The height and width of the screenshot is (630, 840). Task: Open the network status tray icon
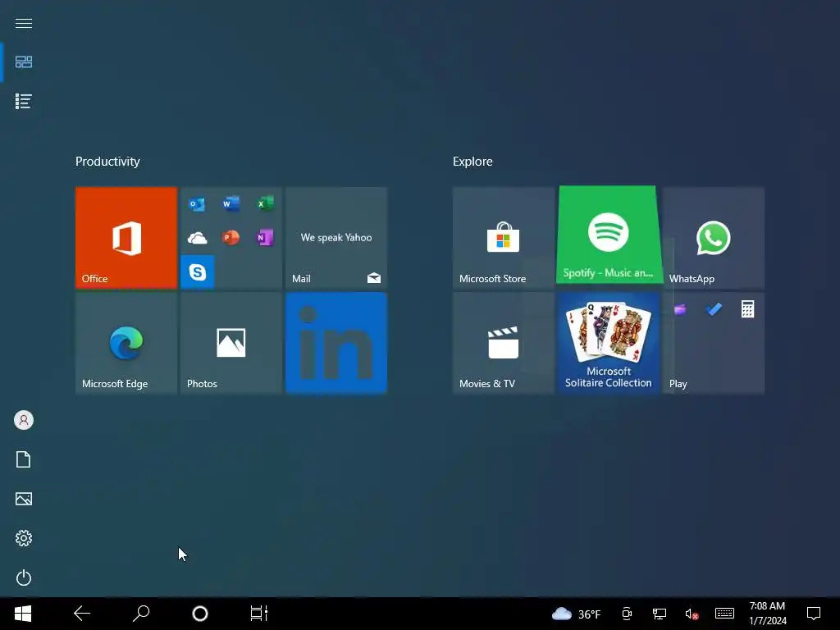point(660,614)
